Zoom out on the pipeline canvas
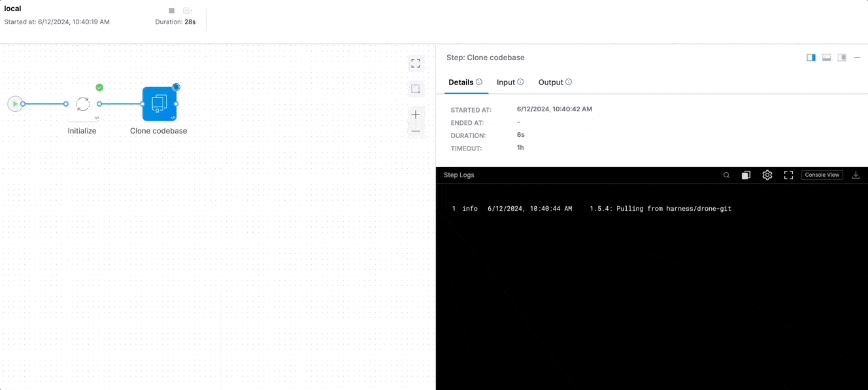This screenshot has height=390, width=868. [x=416, y=131]
